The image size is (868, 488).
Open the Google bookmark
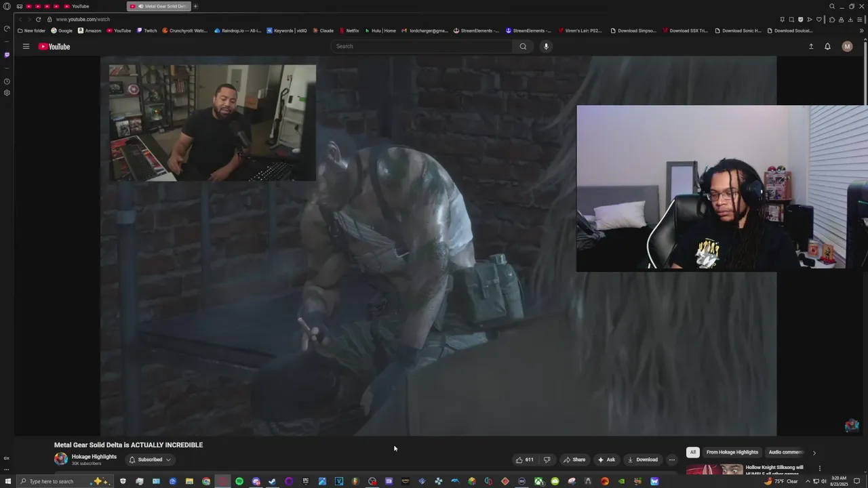click(x=62, y=30)
